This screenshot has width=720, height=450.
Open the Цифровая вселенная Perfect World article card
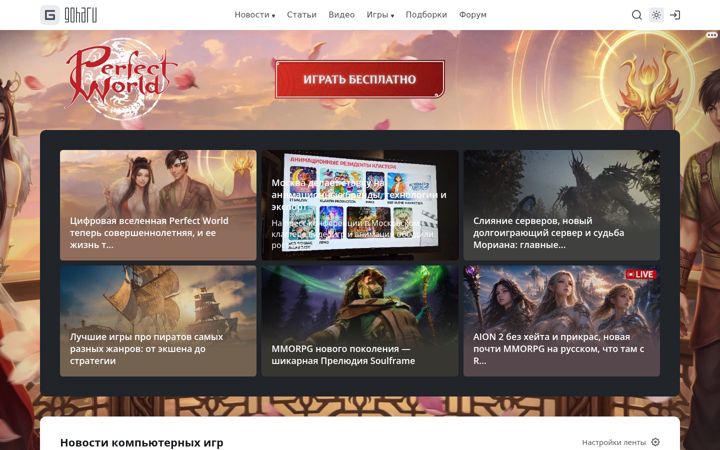coord(158,205)
